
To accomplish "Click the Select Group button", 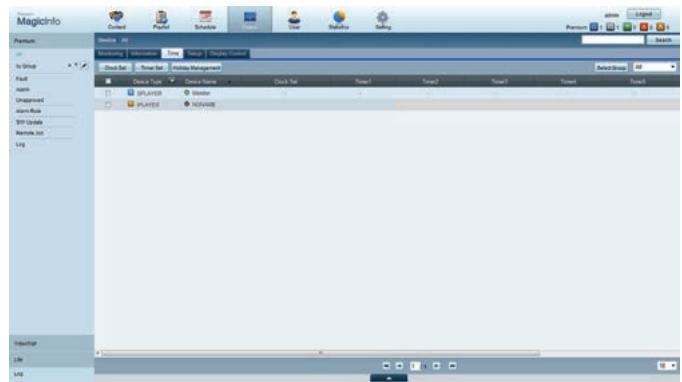I will tap(611, 67).
